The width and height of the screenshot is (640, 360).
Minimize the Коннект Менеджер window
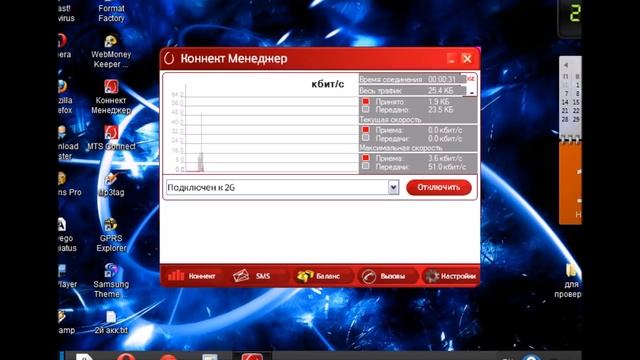point(451,58)
